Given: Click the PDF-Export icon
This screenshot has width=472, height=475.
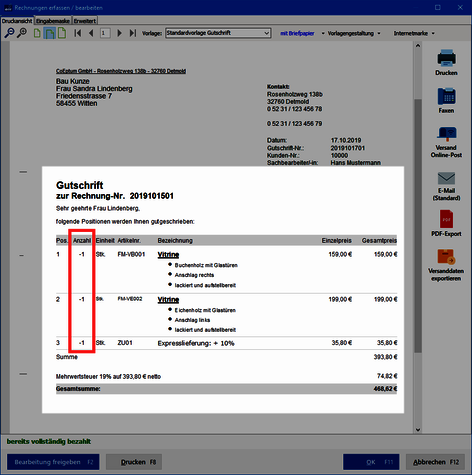Looking at the screenshot, I should (x=446, y=219).
